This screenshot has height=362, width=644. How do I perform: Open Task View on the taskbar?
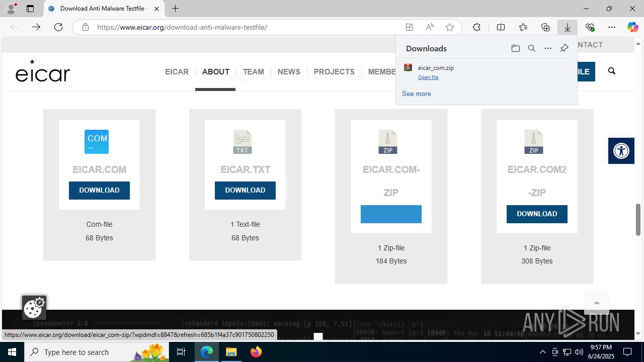click(x=181, y=352)
